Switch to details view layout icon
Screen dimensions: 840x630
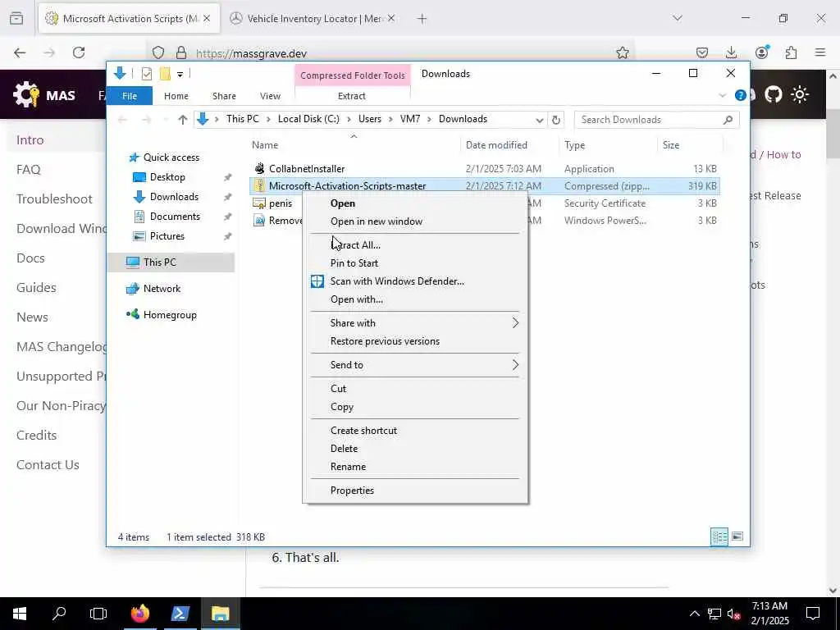click(x=719, y=536)
